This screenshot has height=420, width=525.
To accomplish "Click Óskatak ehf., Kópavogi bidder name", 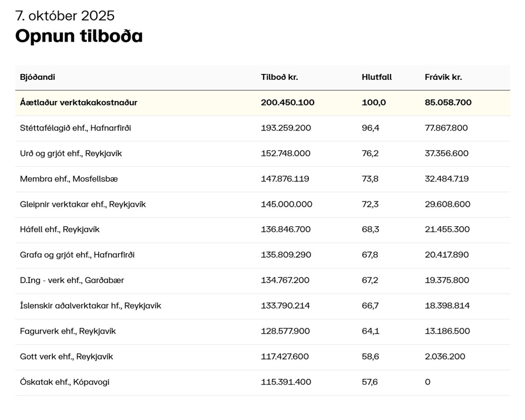I will 65,382.
